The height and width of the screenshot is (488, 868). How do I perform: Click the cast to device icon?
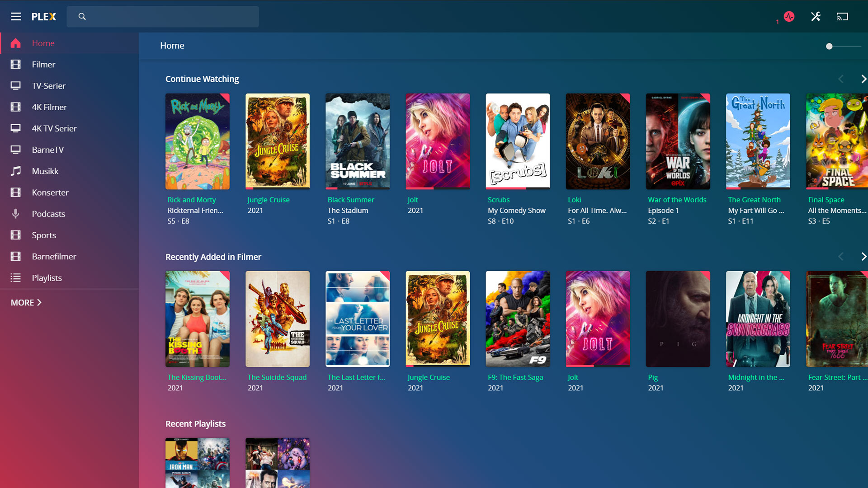click(x=842, y=17)
